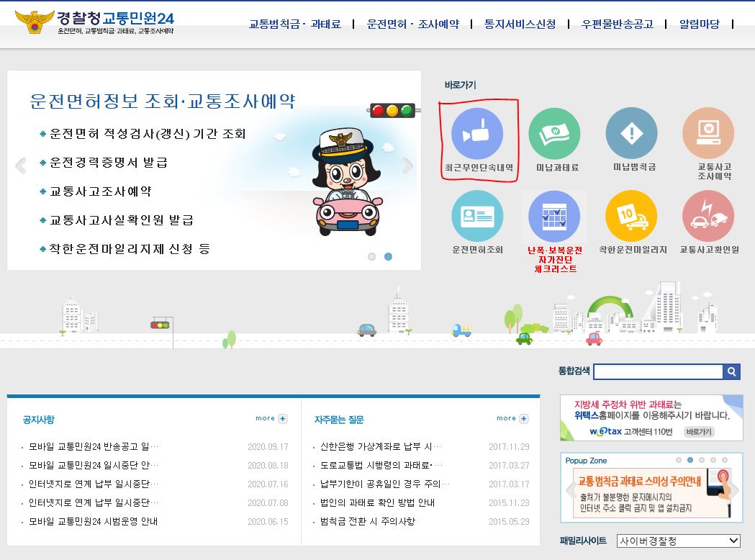This screenshot has width=755, height=560.
Task: Open 착한운전마일리지 with the number-10 car icon
Action: 631,216
